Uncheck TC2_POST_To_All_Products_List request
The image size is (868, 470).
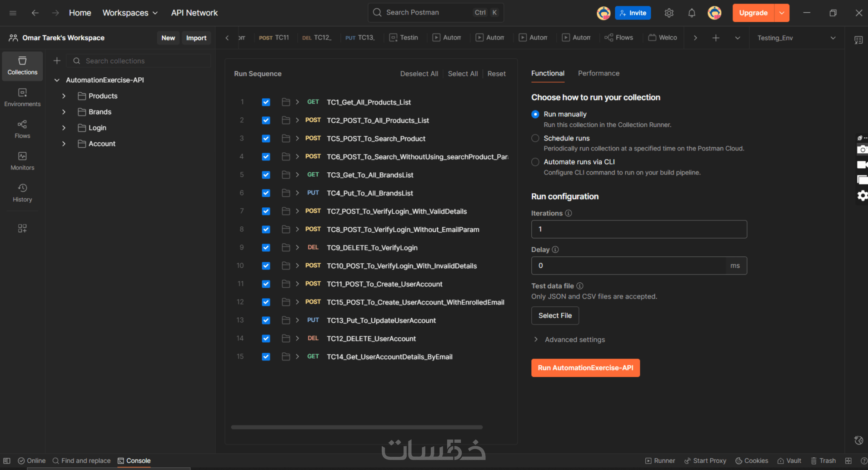(x=266, y=120)
